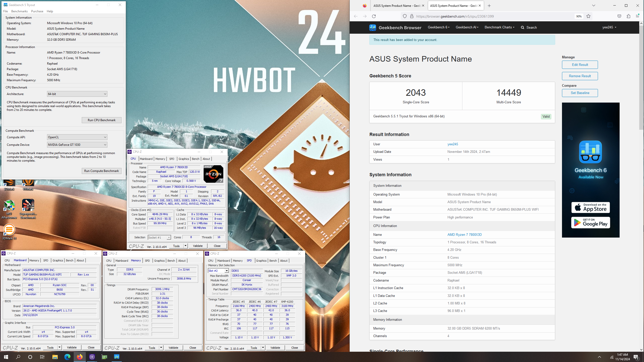
Task: Open File Explorer from the taskbar
Action: 55,357
